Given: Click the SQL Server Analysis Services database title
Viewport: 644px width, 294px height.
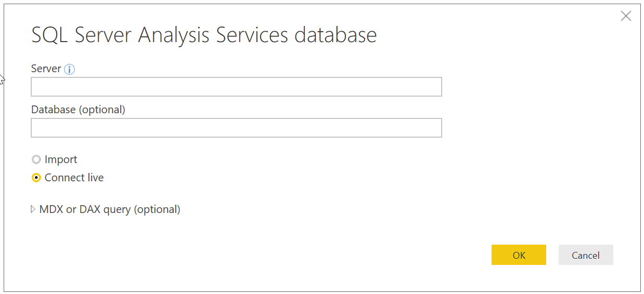Looking at the screenshot, I should pyautogui.click(x=204, y=35).
